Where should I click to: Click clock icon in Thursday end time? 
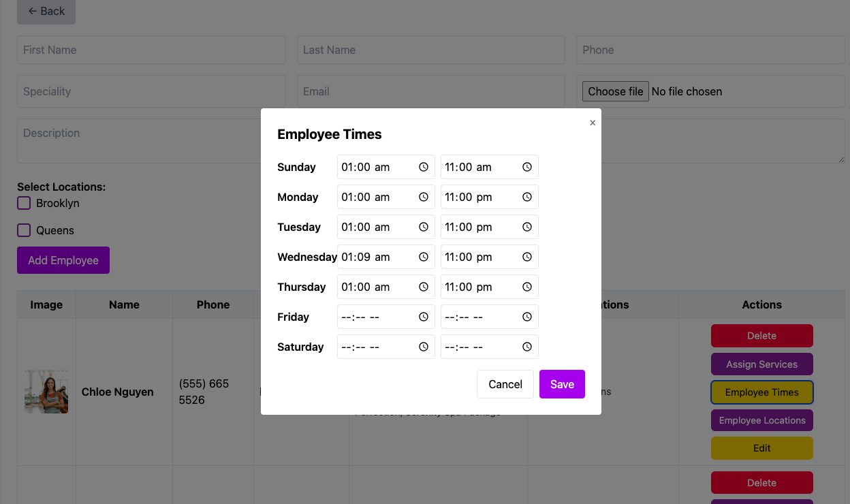[x=527, y=287]
